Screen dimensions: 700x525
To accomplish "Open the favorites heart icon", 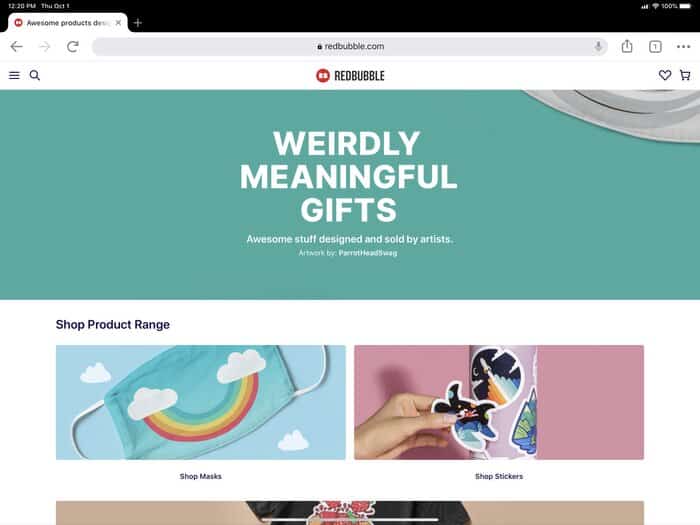I will click(x=665, y=75).
